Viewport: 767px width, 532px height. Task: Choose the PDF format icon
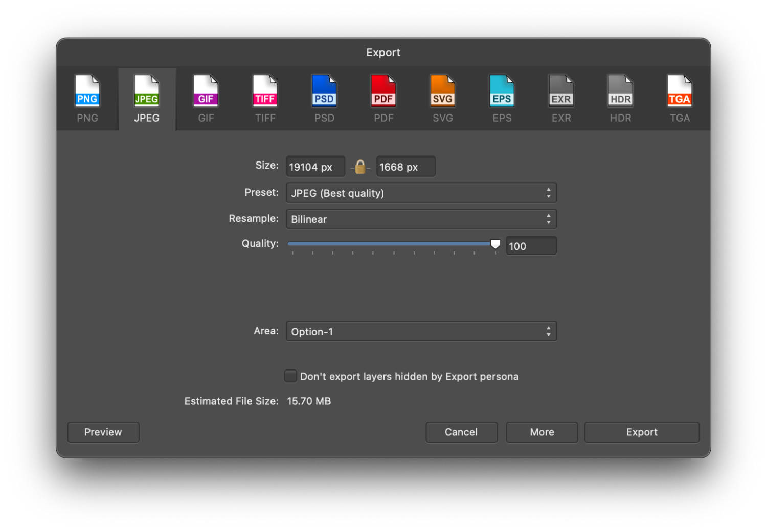click(x=383, y=97)
